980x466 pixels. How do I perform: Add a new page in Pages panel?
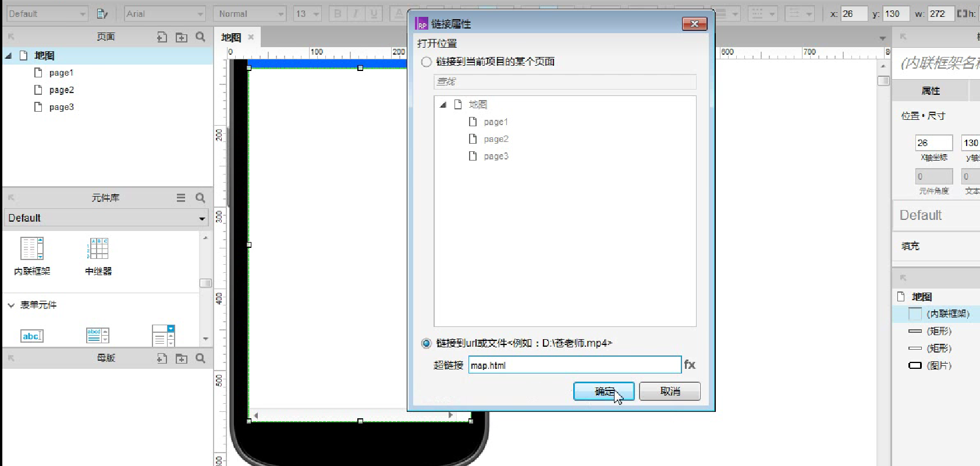[x=162, y=37]
